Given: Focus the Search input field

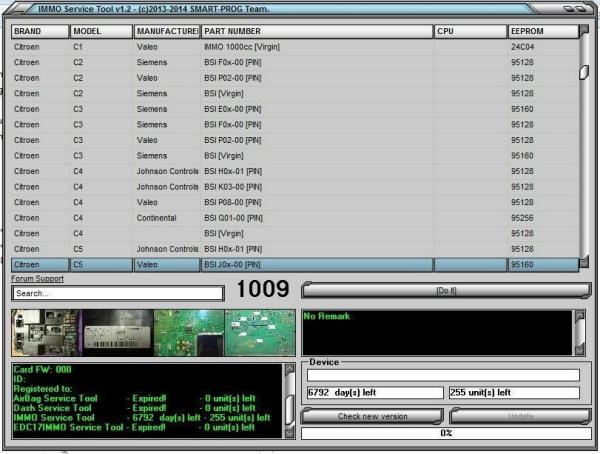Looking at the screenshot, I should pos(117,293).
